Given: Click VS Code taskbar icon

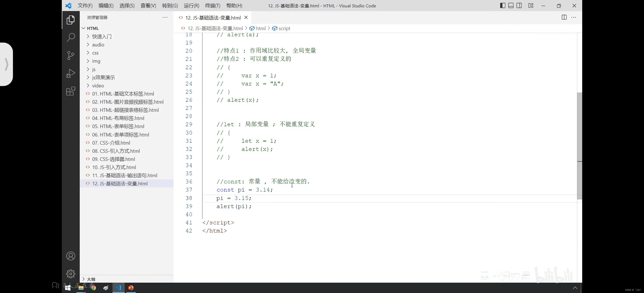Looking at the screenshot, I should [119, 288].
